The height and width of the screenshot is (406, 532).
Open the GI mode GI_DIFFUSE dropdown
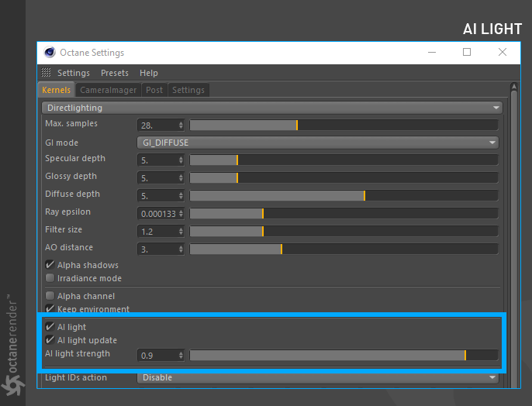pos(318,143)
